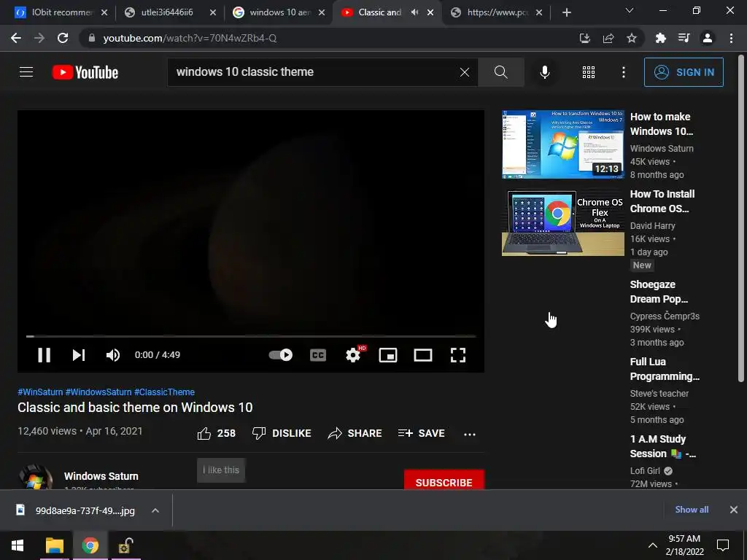Screen dimensions: 747x560
Task: Open more actions ellipsis below video
Action: (x=470, y=435)
